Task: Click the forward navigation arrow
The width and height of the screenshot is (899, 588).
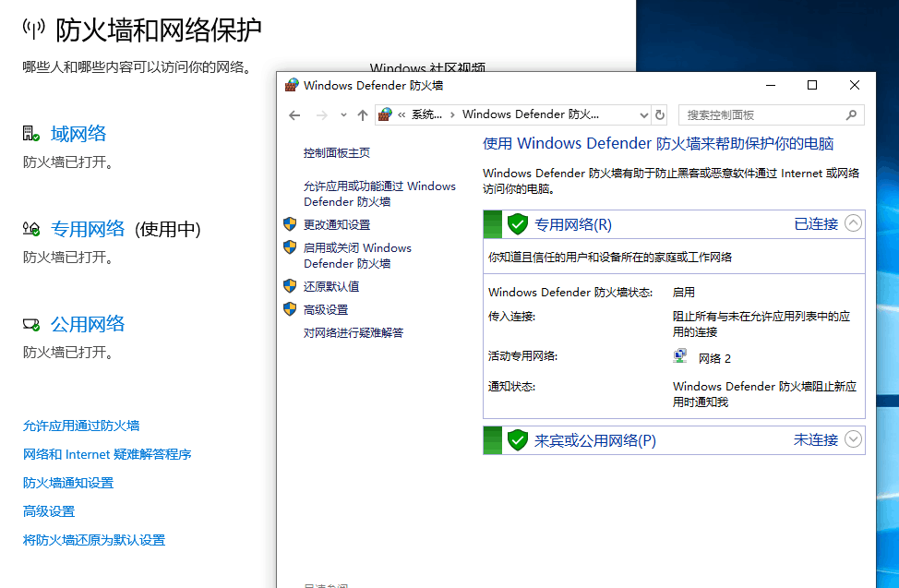Action: 322,115
